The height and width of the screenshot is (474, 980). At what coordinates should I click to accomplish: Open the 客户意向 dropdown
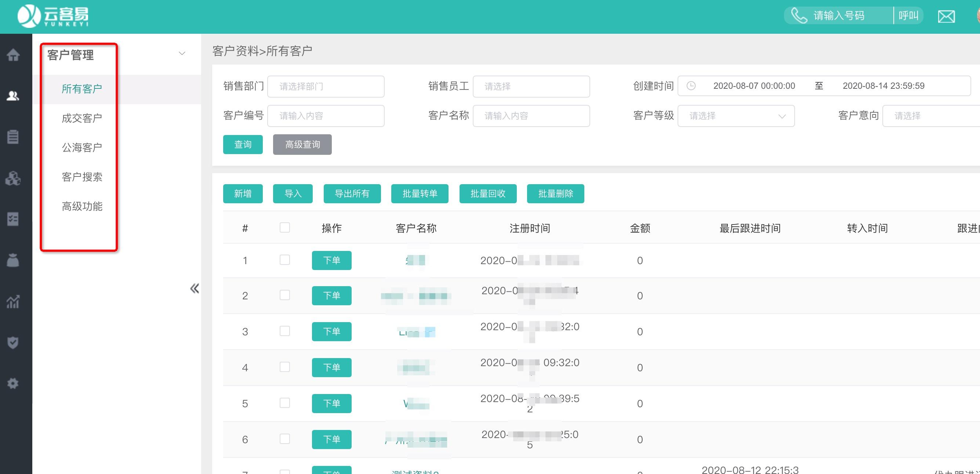pos(931,116)
